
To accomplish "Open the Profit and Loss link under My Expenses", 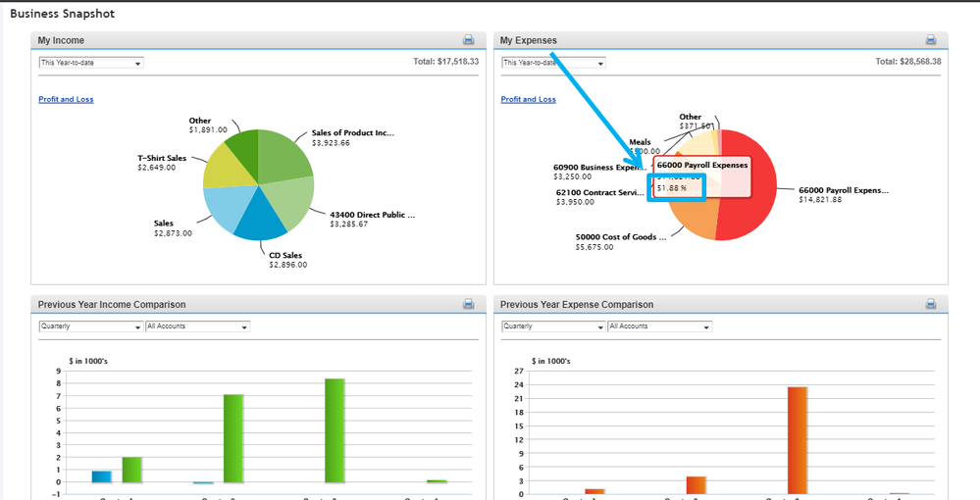I will [x=528, y=99].
